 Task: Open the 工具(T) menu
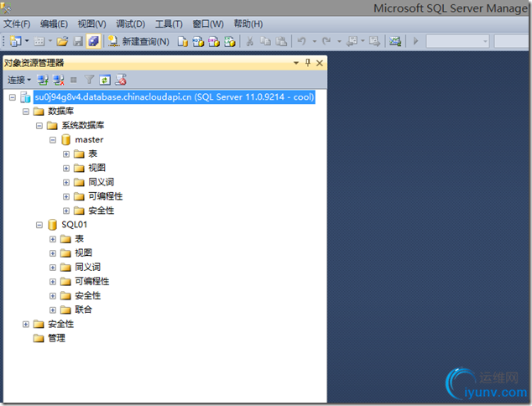[x=169, y=24]
